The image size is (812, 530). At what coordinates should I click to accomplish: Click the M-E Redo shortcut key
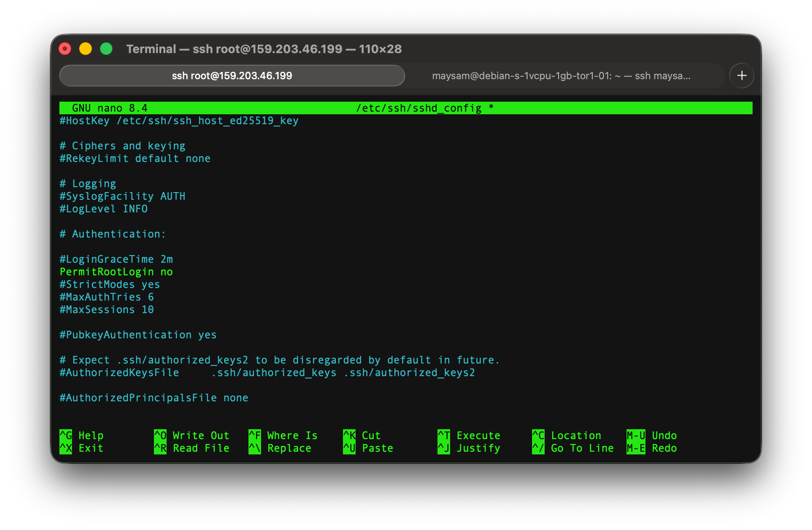[x=636, y=448]
